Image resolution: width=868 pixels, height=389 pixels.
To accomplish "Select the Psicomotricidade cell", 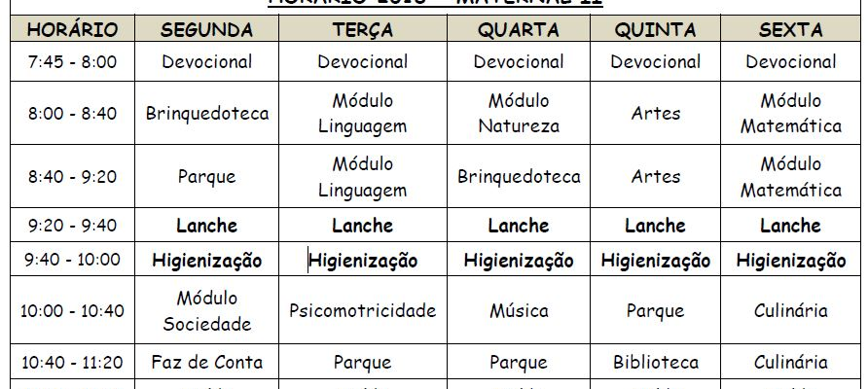I will pos(363,310).
